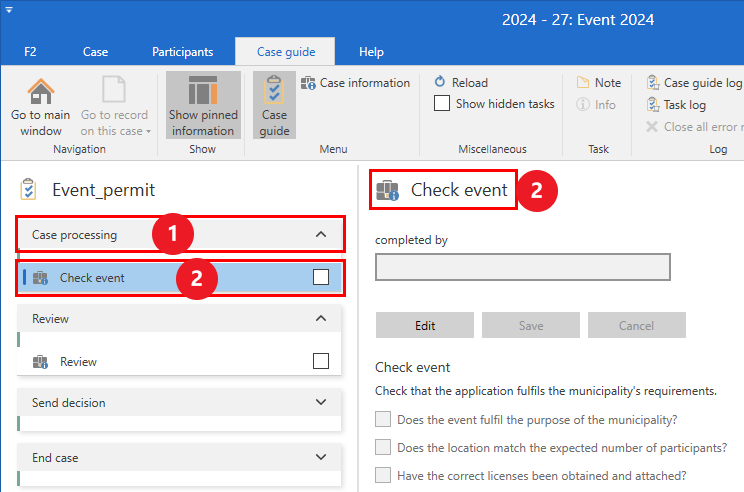744x492 pixels.
Task: Click Go to main window home icon
Action: pyautogui.click(x=40, y=92)
